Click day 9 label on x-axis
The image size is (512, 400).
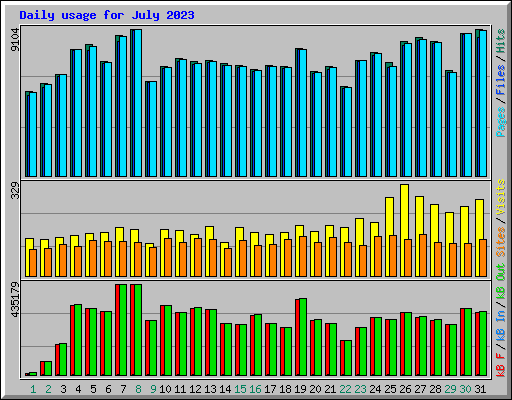[x=153, y=389]
